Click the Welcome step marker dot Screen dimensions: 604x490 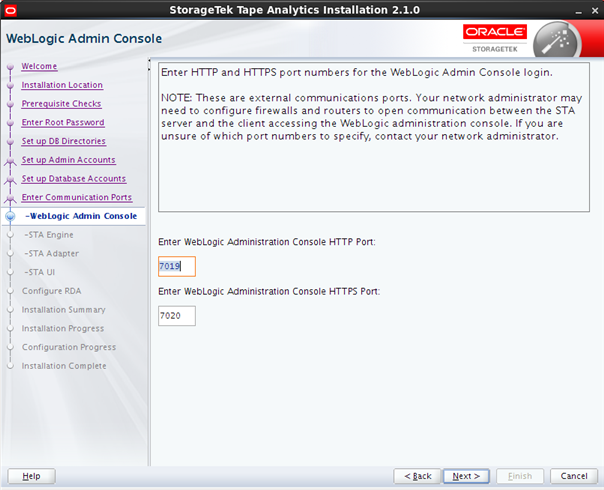point(10,67)
